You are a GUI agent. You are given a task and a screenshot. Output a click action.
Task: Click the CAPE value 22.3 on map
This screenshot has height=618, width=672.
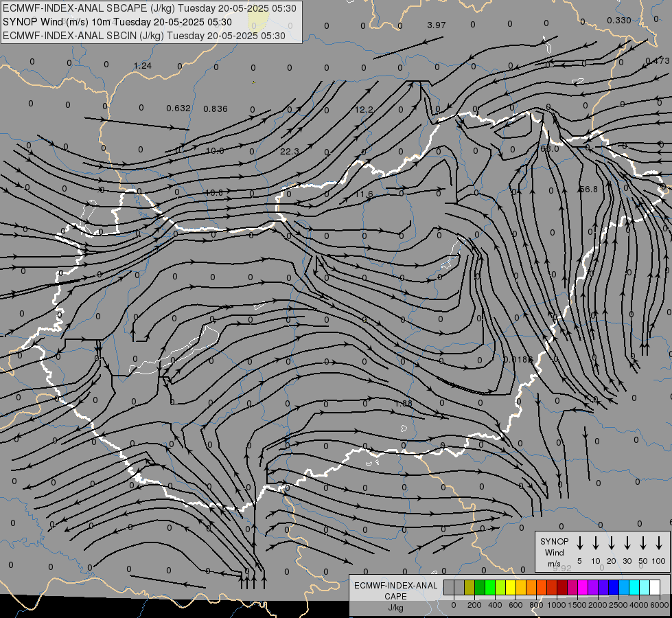pyautogui.click(x=289, y=152)
